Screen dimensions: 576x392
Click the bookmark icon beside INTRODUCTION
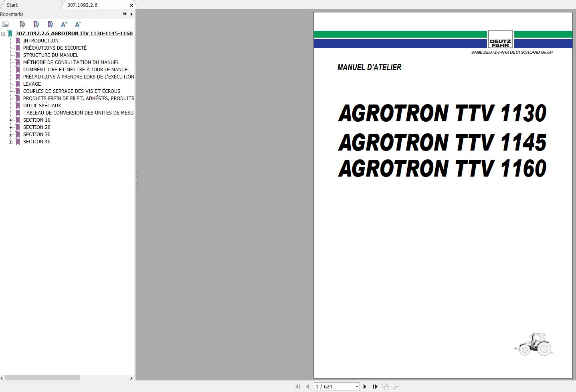tap(18, 41)
